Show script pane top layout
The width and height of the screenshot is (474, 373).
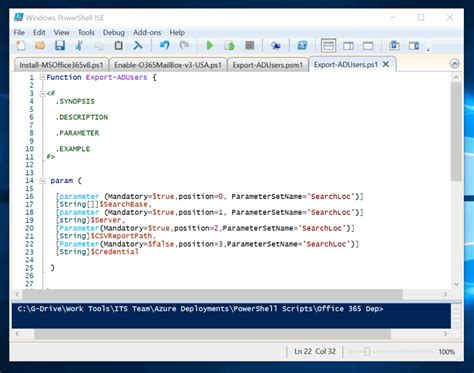coord(328,45)
